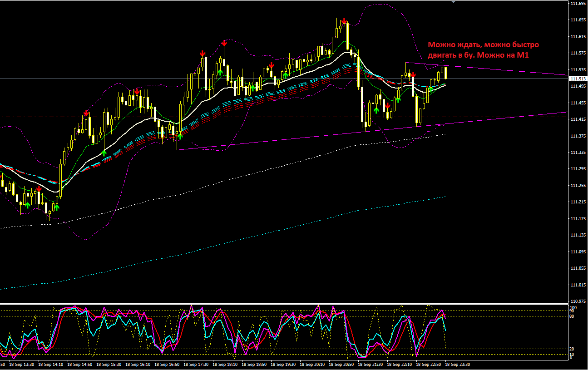This screenshot has height=370, width=588.
Task: Click price axis label 111.655
Action: pyautogui.click(x=578, y=20)
